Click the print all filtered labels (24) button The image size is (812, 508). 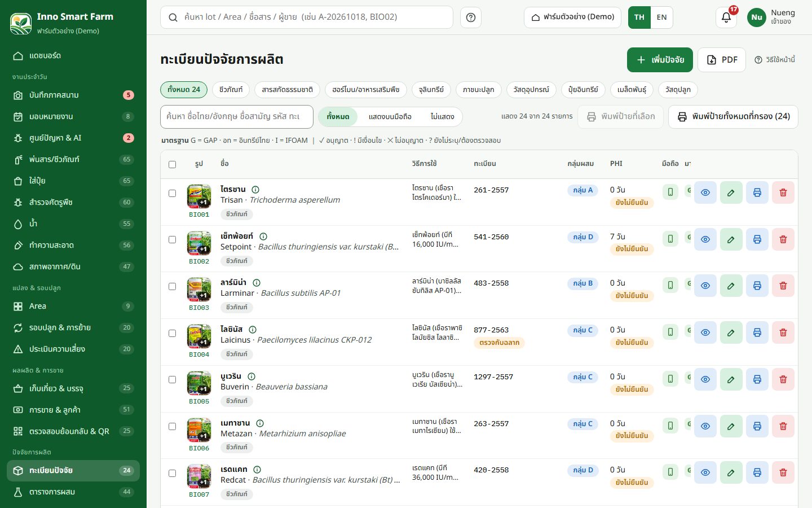coord(733,117)
